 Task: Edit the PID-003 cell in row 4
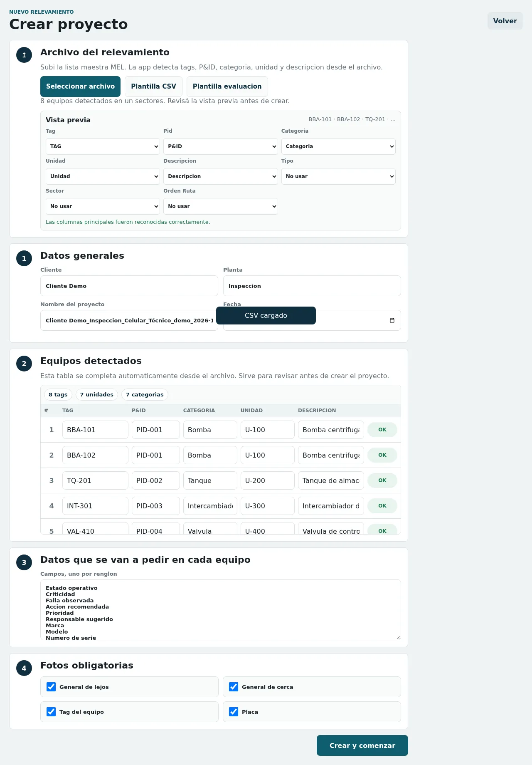click(156, 506)
